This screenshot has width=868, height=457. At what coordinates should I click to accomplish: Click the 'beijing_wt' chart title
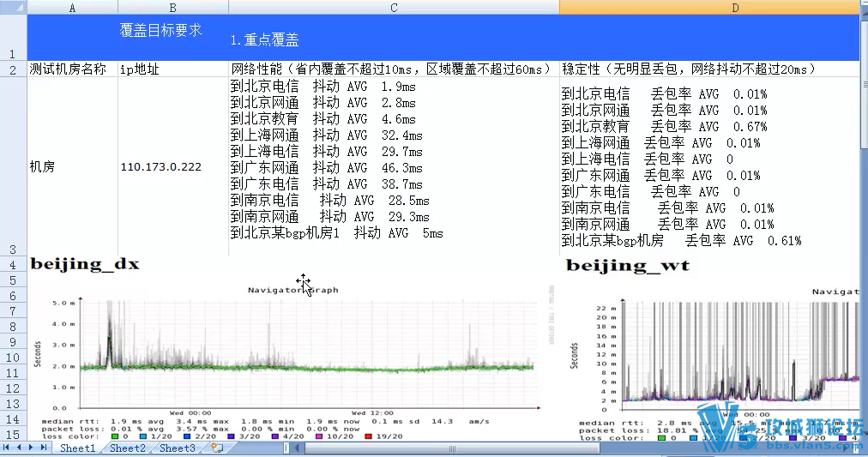coord(628,266)
